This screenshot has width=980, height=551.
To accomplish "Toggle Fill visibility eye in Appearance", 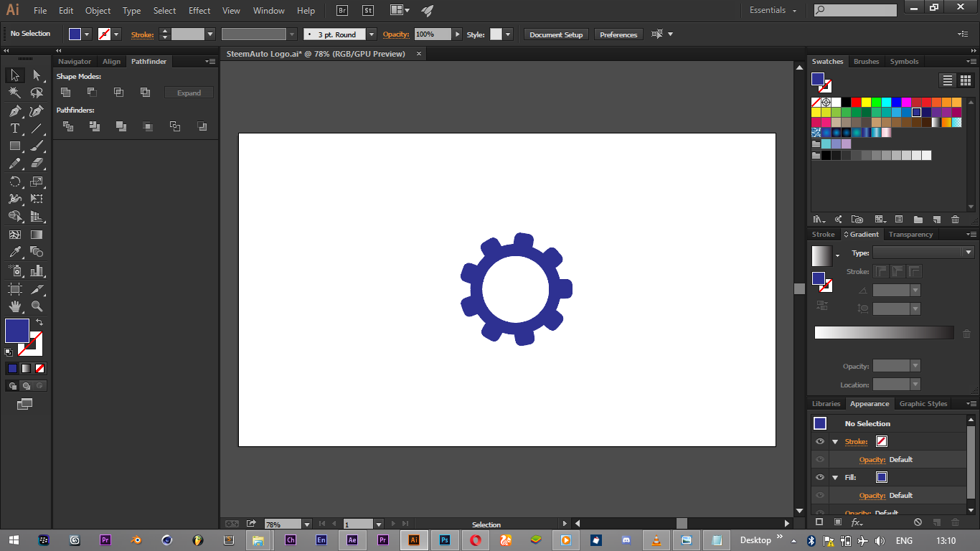I will (x=820, y=477).
